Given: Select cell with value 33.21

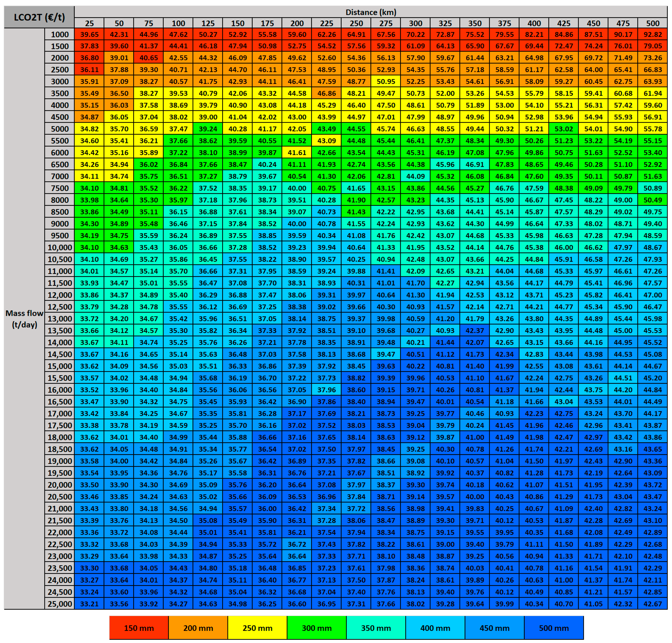Looking at the screenshot, I should click(89, 604).
